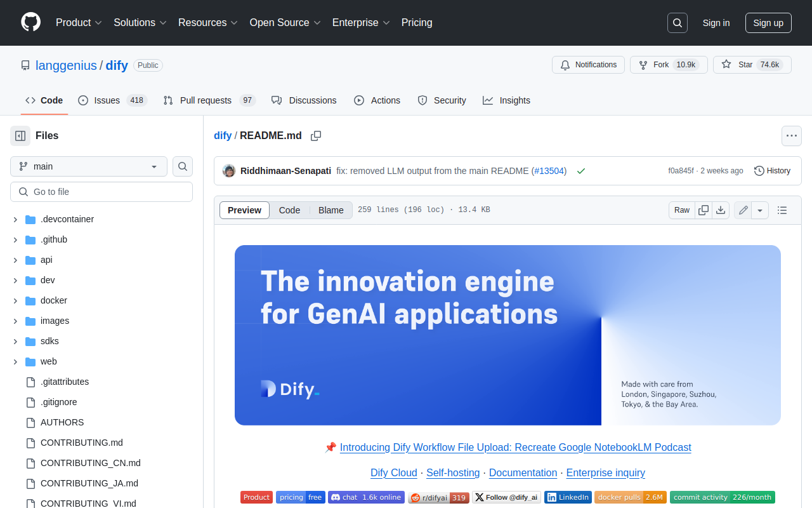Screen dimensions: 812x508
Task: Switch file view to Blame
Action: click(331, 210)
